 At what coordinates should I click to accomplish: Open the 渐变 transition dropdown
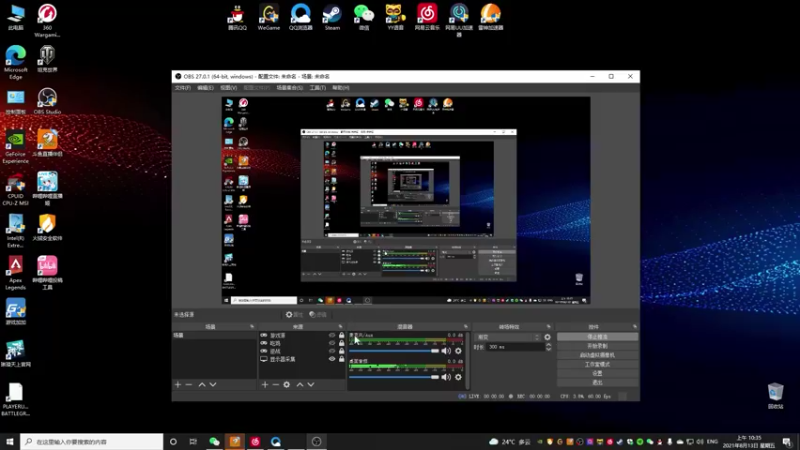[508, 337]
